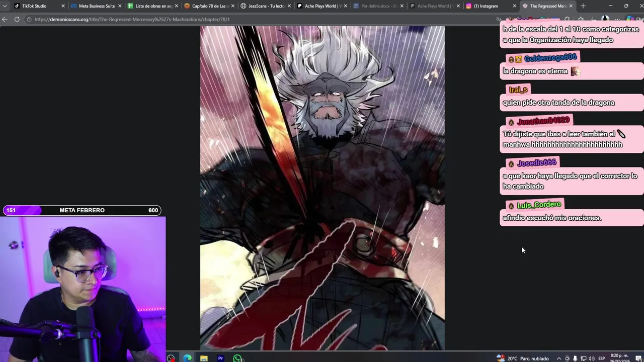
Task: Close The Regressed Mercenary tab
Action: click(x=571, y=6)
